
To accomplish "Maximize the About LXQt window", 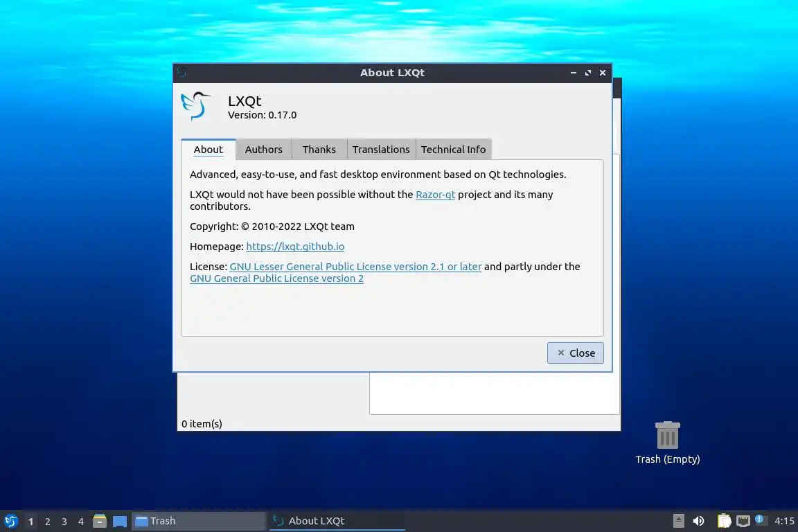I will [x=588, y=73].
